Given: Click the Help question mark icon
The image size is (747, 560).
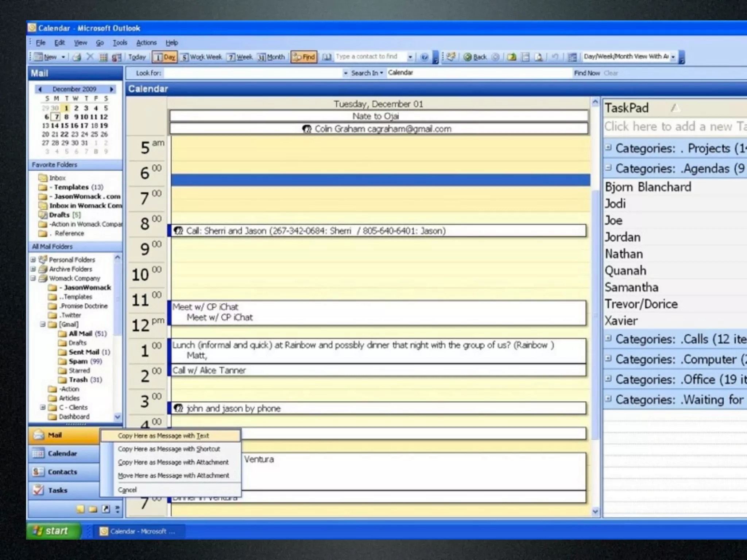Looking at the screenshot, I should [424, 57].
